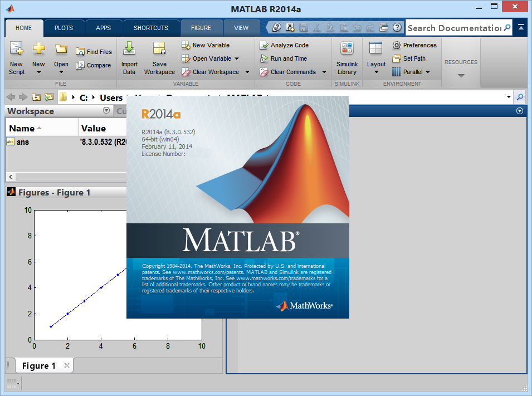
Task: Click the Set Path button
Action: coord(409,58)
